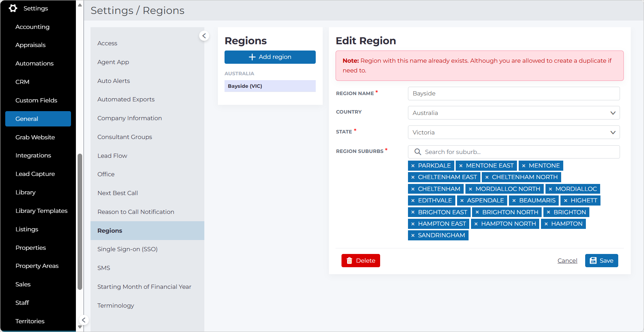The width and height of the screenshot is (644, 332).
Task: Click the suburb search magnifier icon
Action: (x=418, y=152)
